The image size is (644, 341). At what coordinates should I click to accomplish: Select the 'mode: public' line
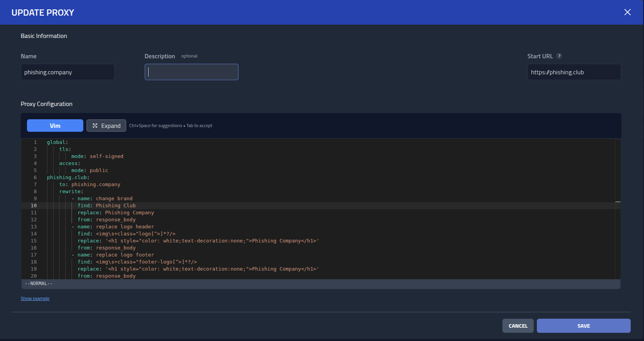pos(90,170)
